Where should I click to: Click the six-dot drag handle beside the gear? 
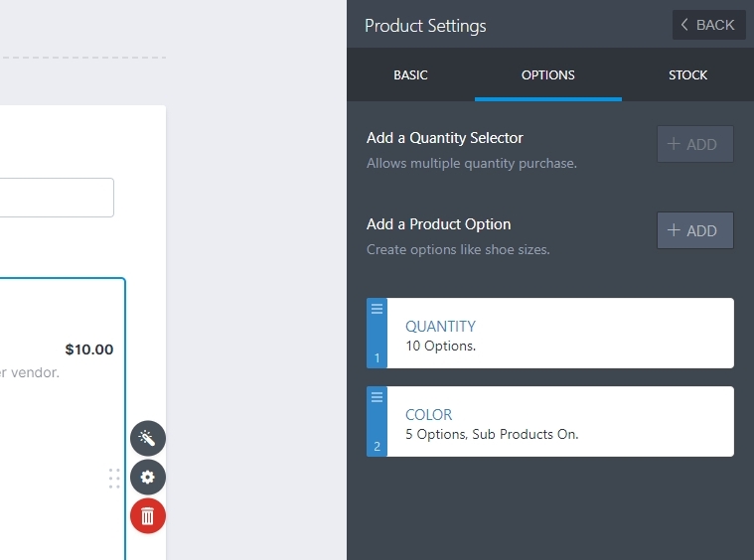[x=114, y=479]
